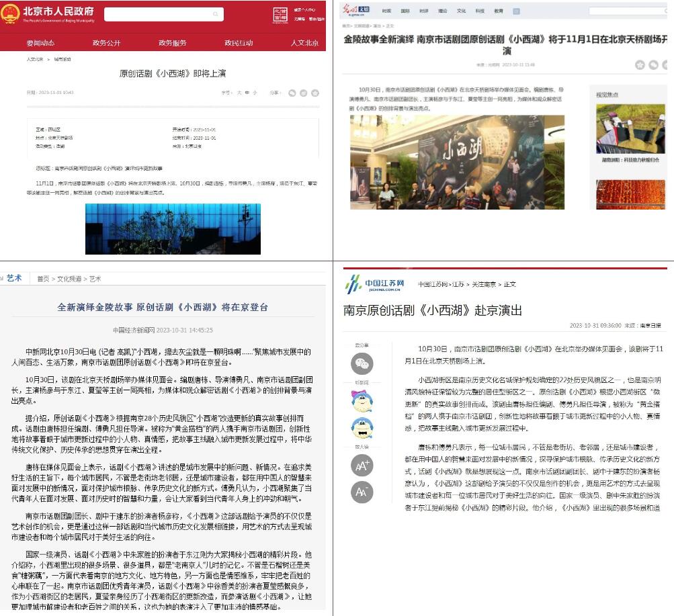The height and width of the screenshot is (616, 674).
Task: Click the WeChat share icon on Guangming article
Action: [x=653, y=65]
